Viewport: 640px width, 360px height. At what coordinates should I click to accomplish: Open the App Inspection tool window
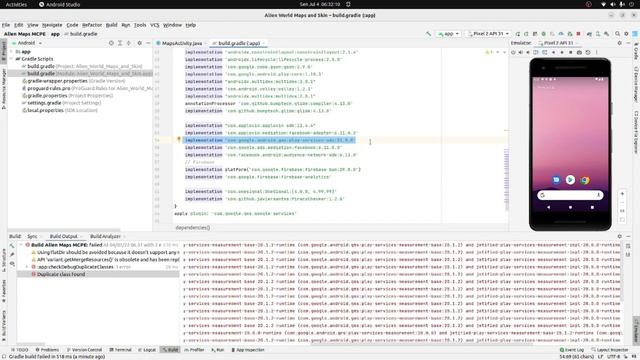point(248,350)
